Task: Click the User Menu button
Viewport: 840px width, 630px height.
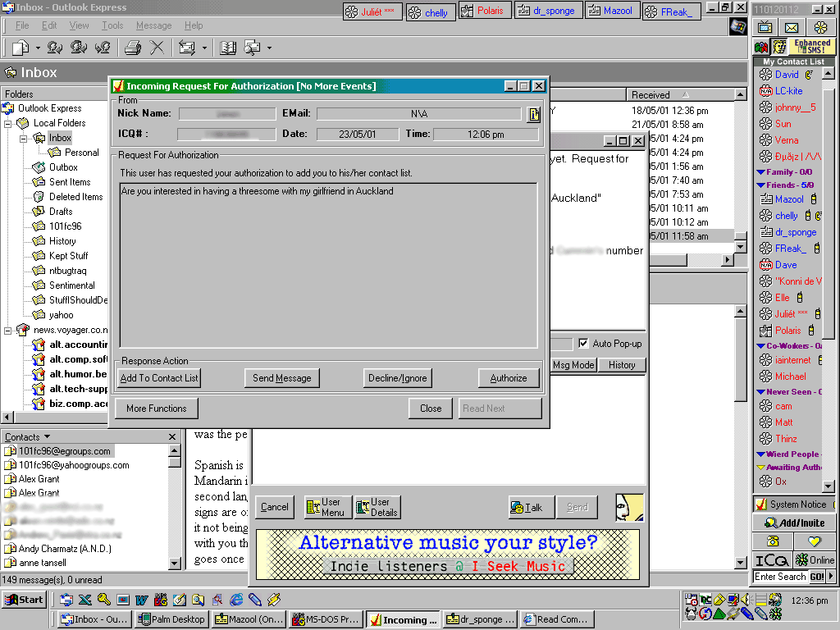Action: [328, 507]
